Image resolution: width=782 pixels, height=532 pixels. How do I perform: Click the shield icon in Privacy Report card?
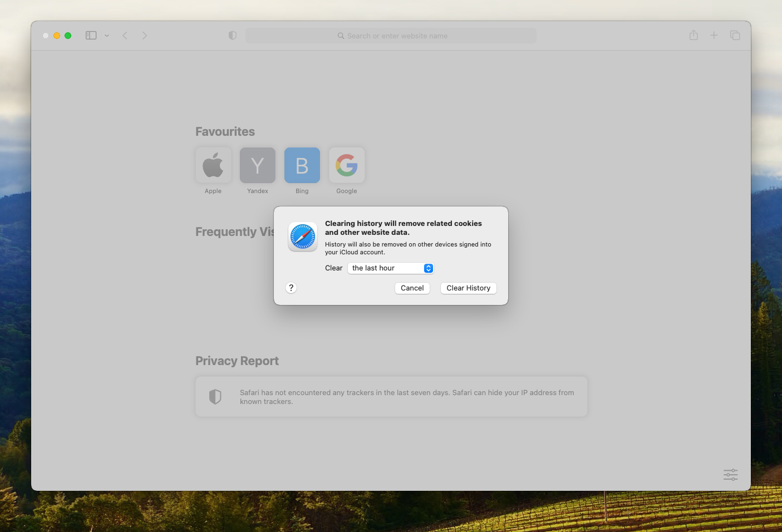tap(215, 397)
